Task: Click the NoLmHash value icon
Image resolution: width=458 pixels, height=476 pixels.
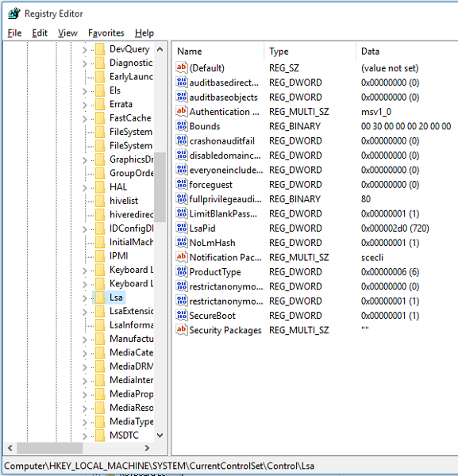Action: pos(182,243)
